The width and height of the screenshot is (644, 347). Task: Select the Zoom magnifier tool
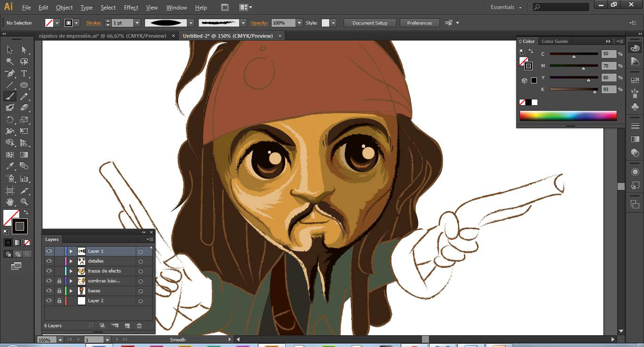coord(24,202)
